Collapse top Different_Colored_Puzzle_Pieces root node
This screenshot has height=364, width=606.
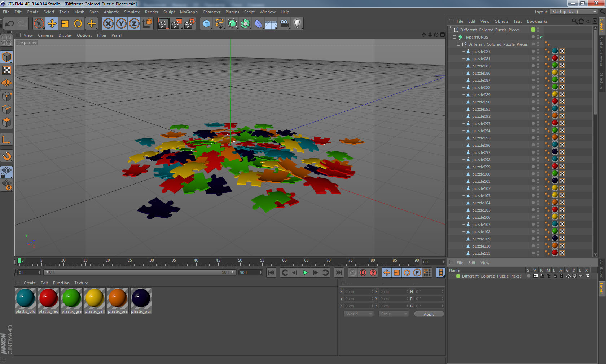tap(450, 30)
